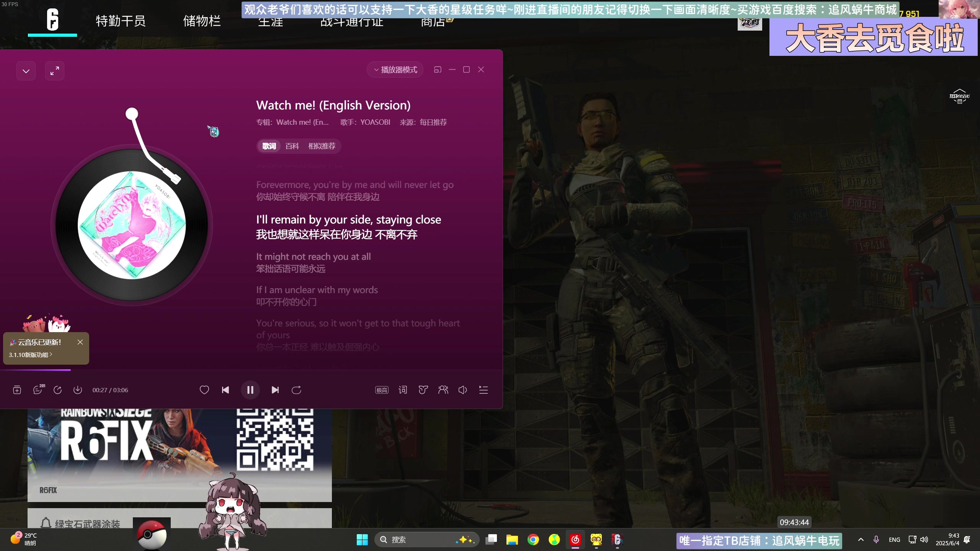Switch to mini player mode icon

(438, 70)
